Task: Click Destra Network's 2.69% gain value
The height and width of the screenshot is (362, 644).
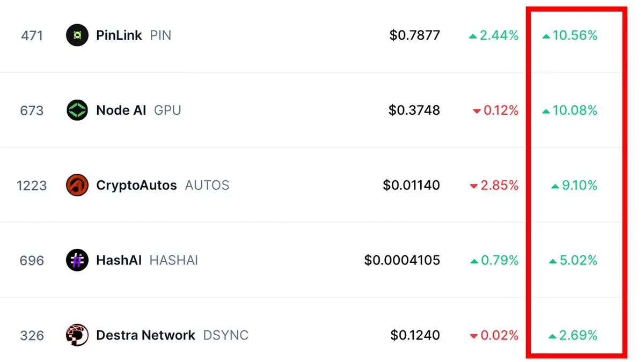Action: pos(573,336)
